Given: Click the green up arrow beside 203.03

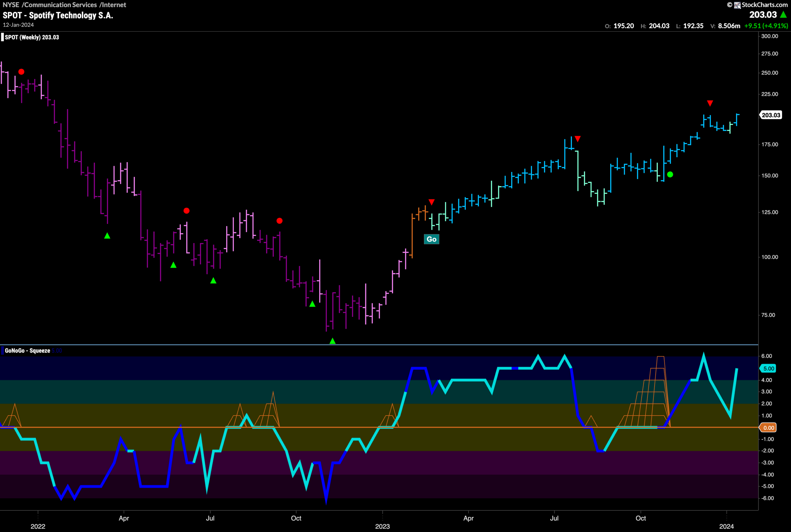Looking at the screenshot, I should pos(784,15).
